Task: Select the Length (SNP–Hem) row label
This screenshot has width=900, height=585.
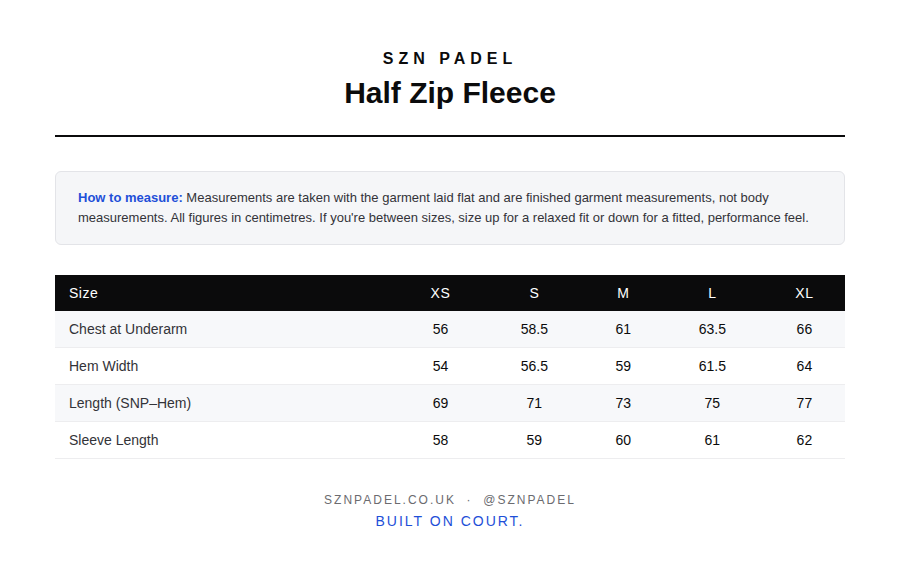Action: pyautogui.click(x=130, y=403)
